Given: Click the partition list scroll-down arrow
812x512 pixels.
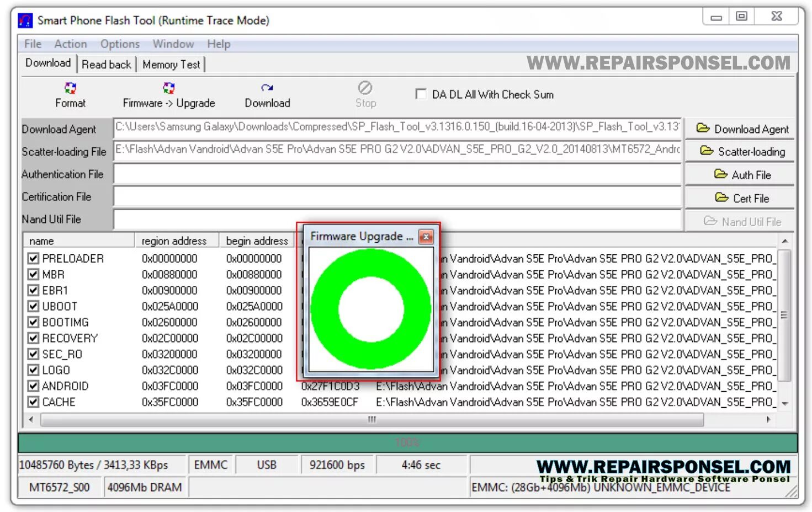Looking at the screenshot, I should [784, 404].
